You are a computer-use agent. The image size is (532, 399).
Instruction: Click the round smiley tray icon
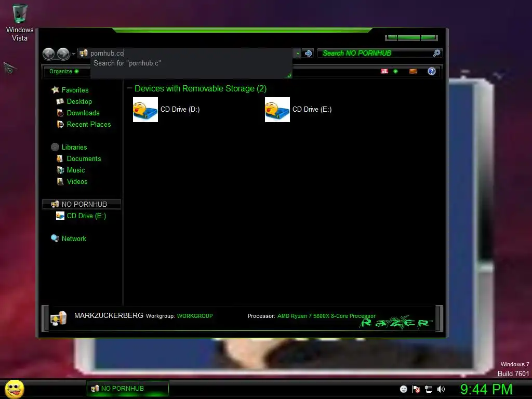click(403, 389)
